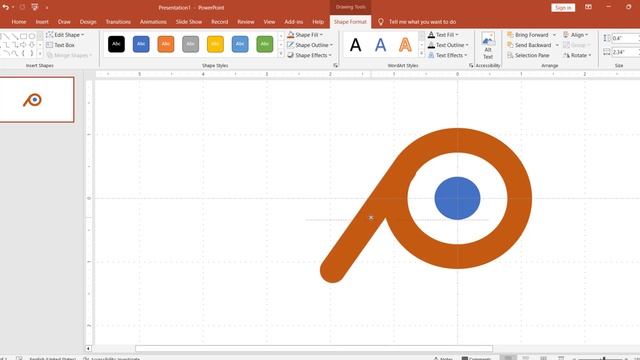This screenshot has width=640, height=360.
Task: Apply the light blue Abc shape style
Action: (x=240, y=44)
